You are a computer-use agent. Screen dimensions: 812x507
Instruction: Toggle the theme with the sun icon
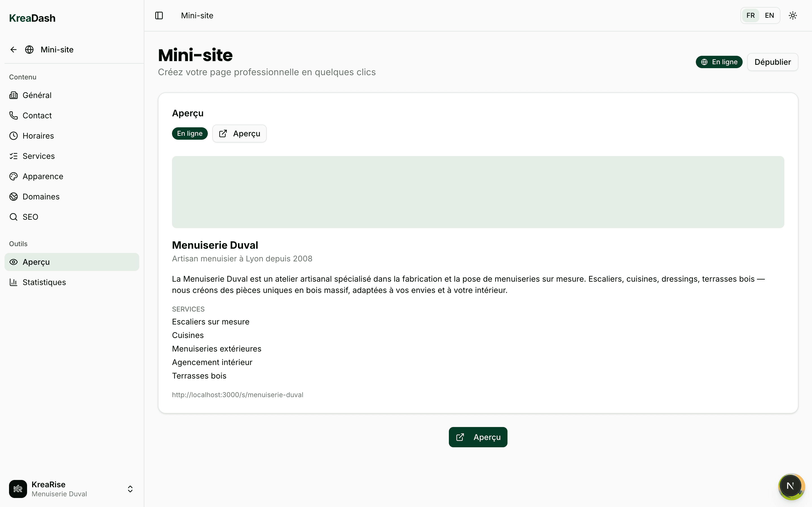[x=793, y=15]
